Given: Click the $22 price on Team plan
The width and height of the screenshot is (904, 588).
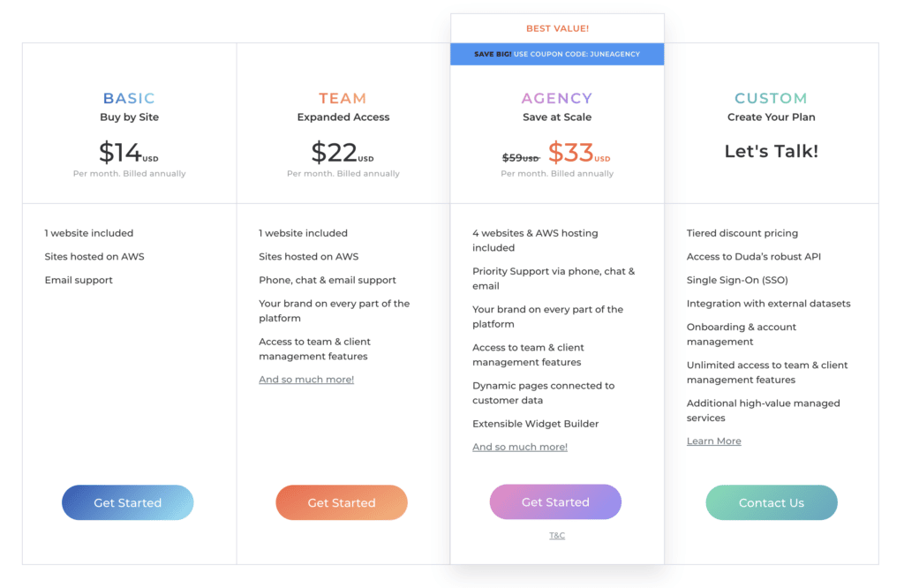Looking at the screenshot, I should (x=335, y=153).
